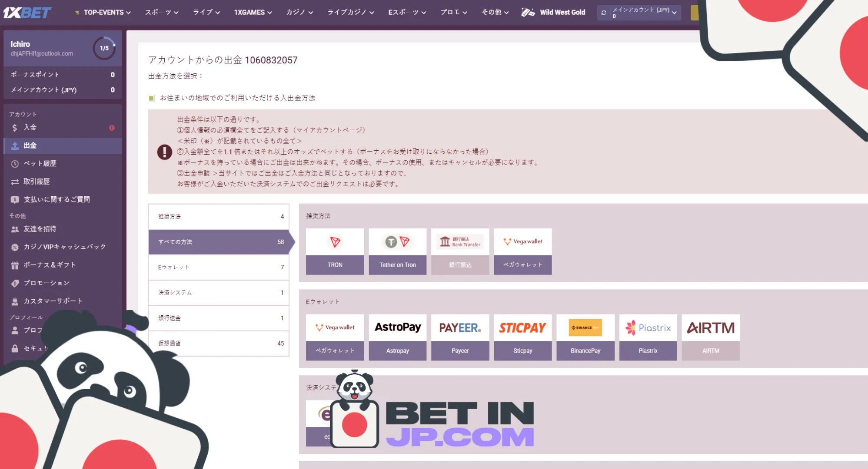Click the メインアカウント (JPY) sidebar balance row
The width and height of the screenshot is (868, 469).
click(x=63, y=90)
